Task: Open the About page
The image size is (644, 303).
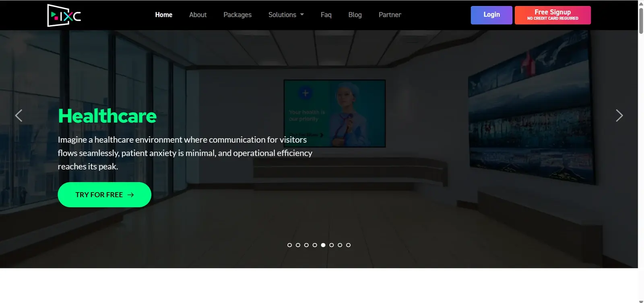Action: pyautogui.click(x=198, y=15)
